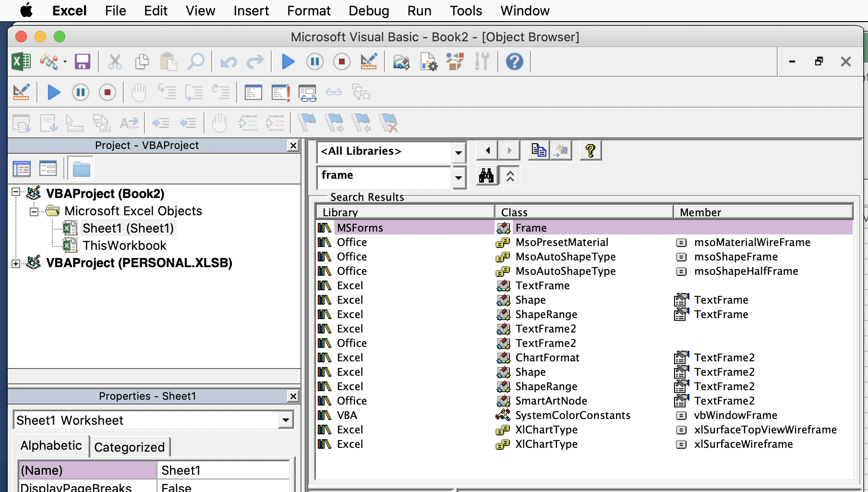Click the binoculars Search button
This screenshot has height=492, width=868.
(486, 176)
